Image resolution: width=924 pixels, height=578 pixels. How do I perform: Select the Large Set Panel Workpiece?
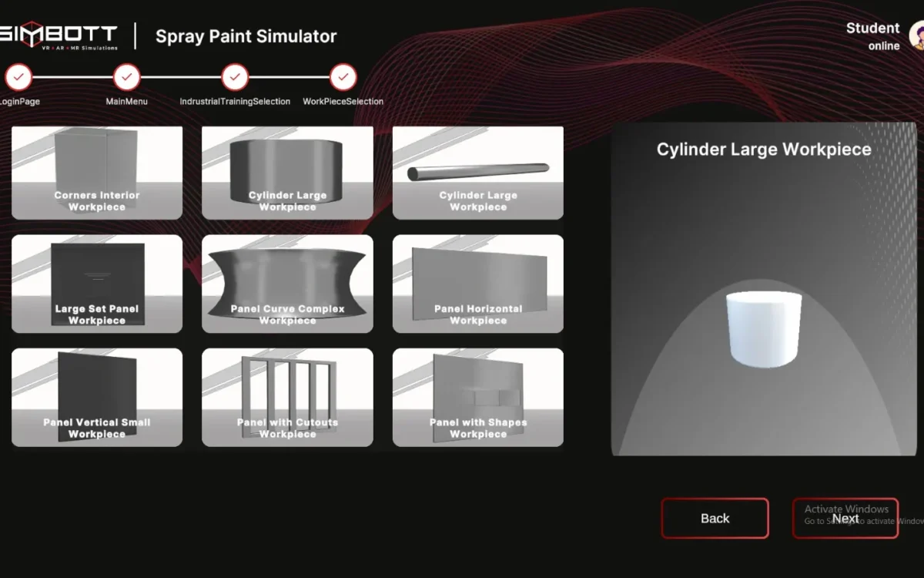pyautogui.click(x=97, y=284)
